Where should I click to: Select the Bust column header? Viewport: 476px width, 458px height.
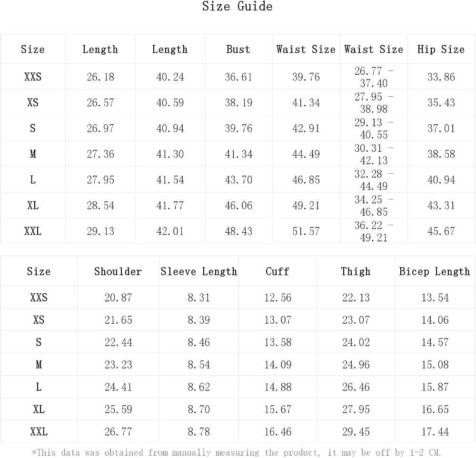[238, 49]
